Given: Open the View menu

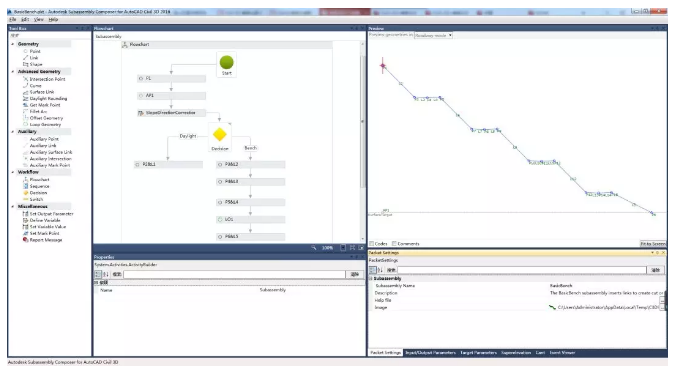Looking at the screenshot, I should pos(38,19).
